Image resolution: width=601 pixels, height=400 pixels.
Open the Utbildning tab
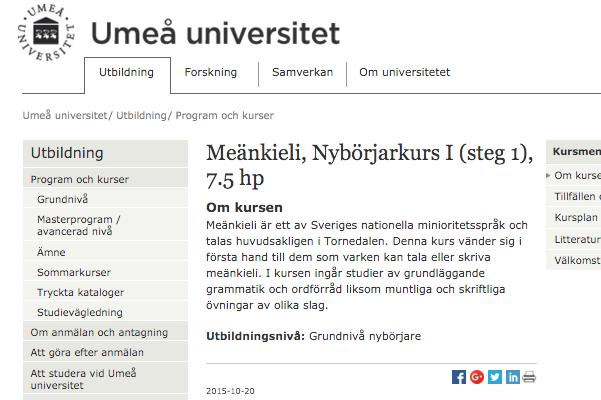point(126,72)
